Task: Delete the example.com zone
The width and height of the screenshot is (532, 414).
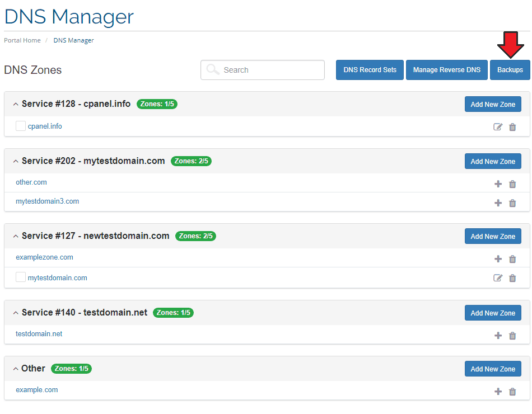Action: 512,392
